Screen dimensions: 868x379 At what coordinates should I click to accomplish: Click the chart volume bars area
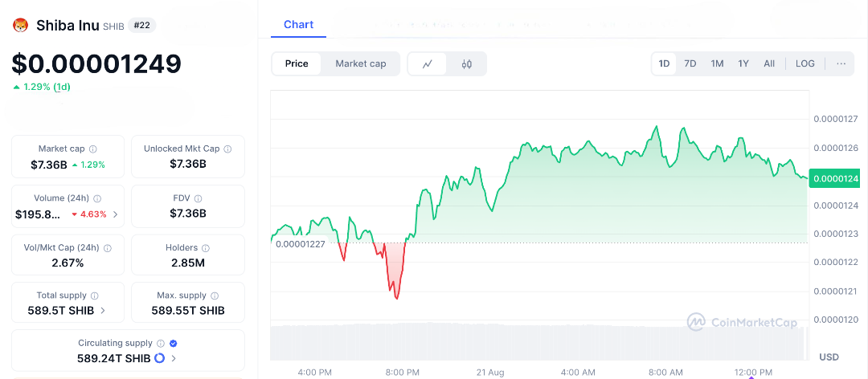[538, 343]
